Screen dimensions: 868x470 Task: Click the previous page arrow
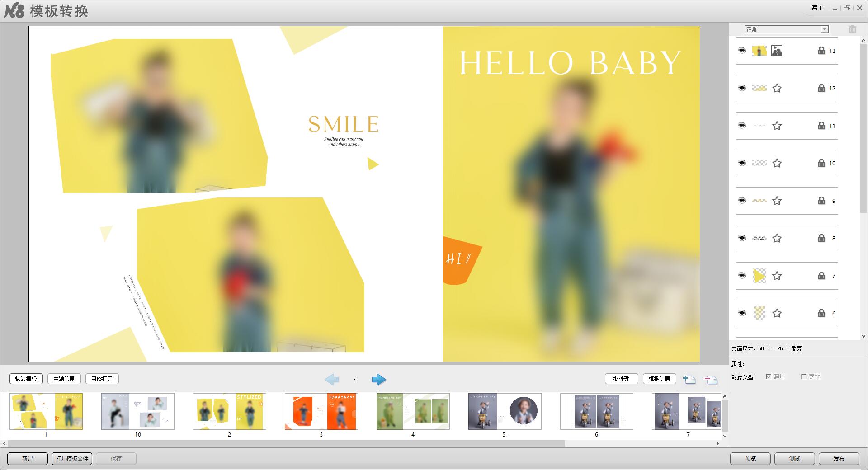point(331,380)
